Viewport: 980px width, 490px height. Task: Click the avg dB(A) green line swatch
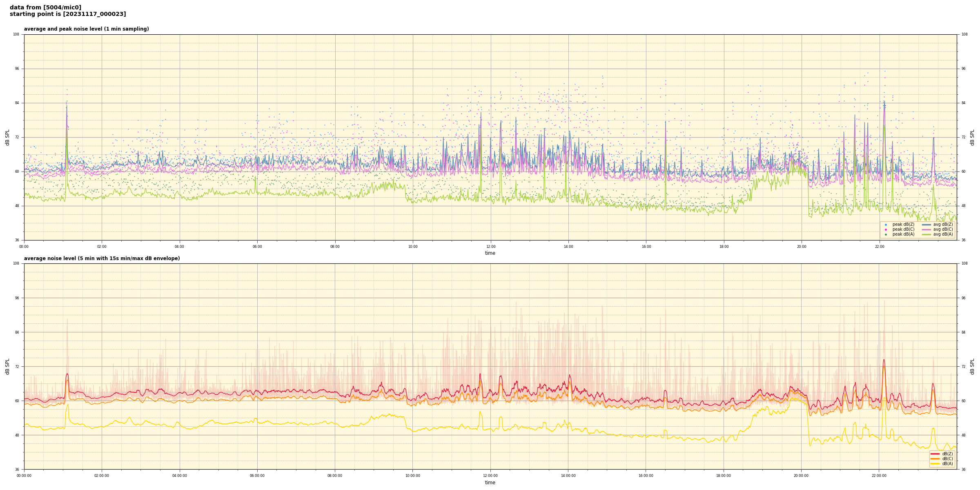926,234
